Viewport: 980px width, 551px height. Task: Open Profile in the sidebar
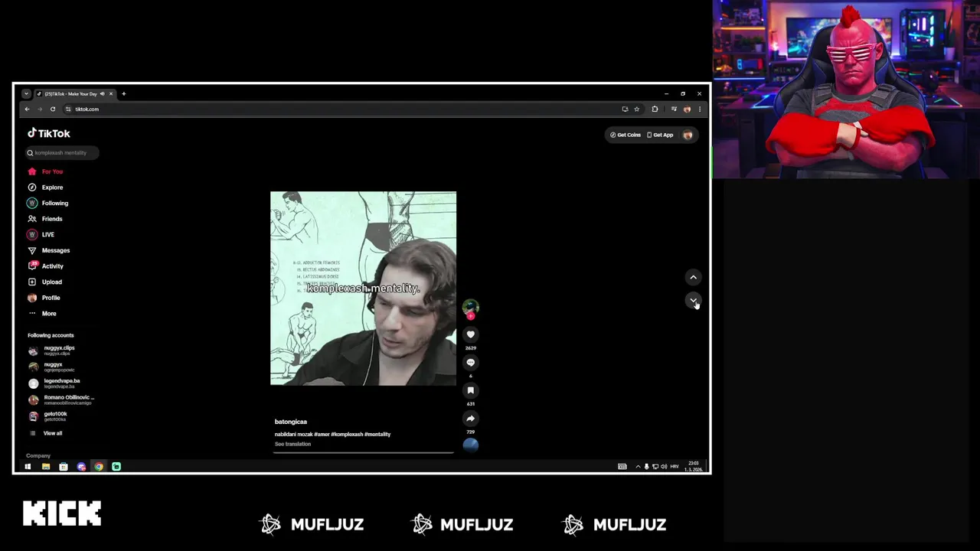pyautogui.click(x=44, y=298)
